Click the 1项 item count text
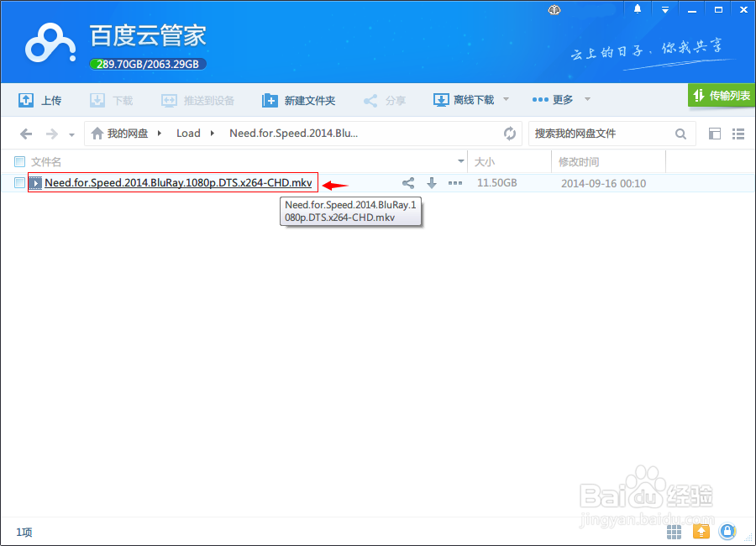756x546 pixels. pyautogui.click(x=24, y=532)
